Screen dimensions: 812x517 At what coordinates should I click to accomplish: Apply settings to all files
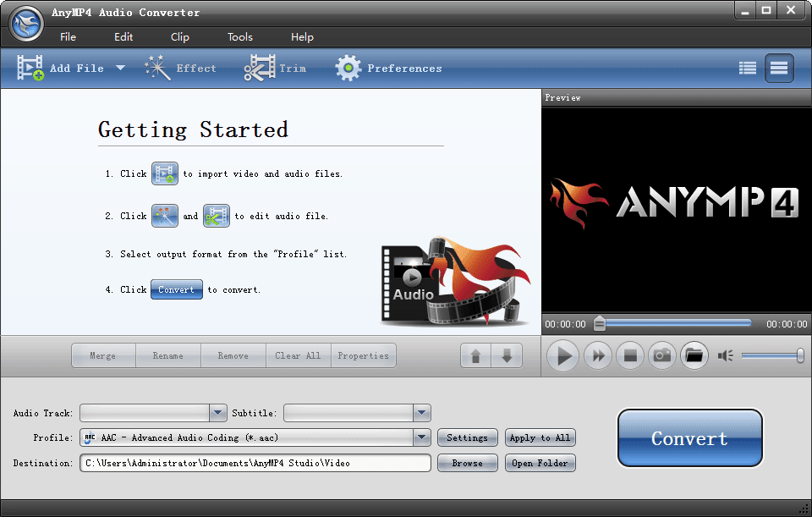pos(540,437)
